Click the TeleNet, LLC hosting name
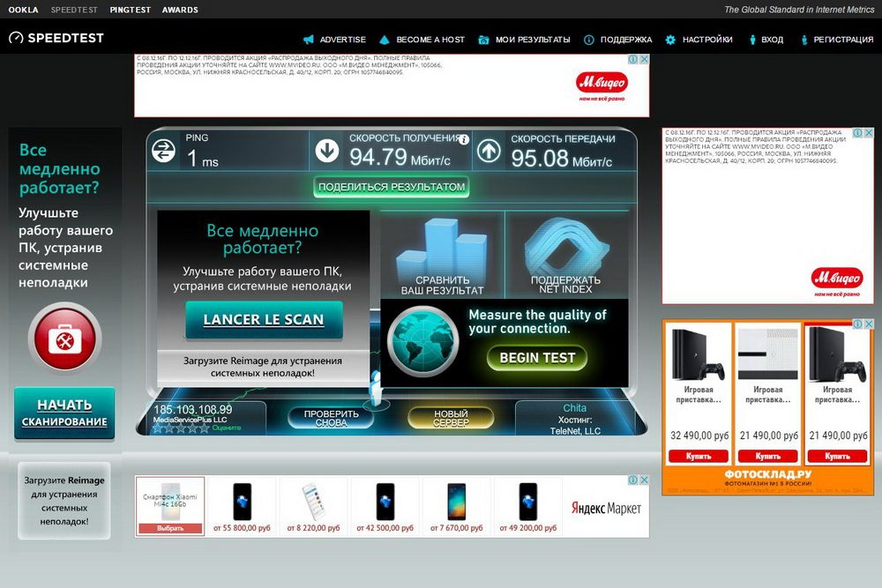The width and height of the screenshot is (882, 588). (x=575, y=430)
